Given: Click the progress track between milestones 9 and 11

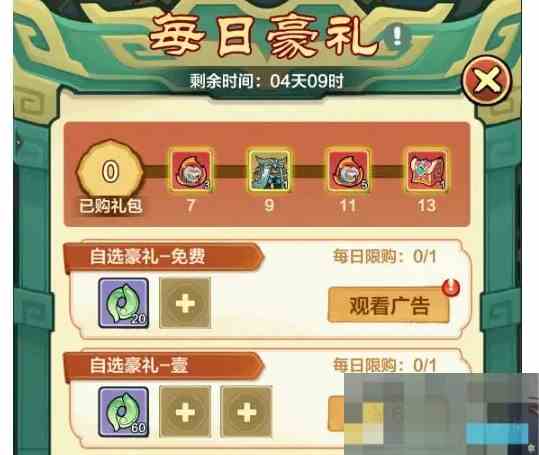Looking at the screenshot, I should pos(309,171).
